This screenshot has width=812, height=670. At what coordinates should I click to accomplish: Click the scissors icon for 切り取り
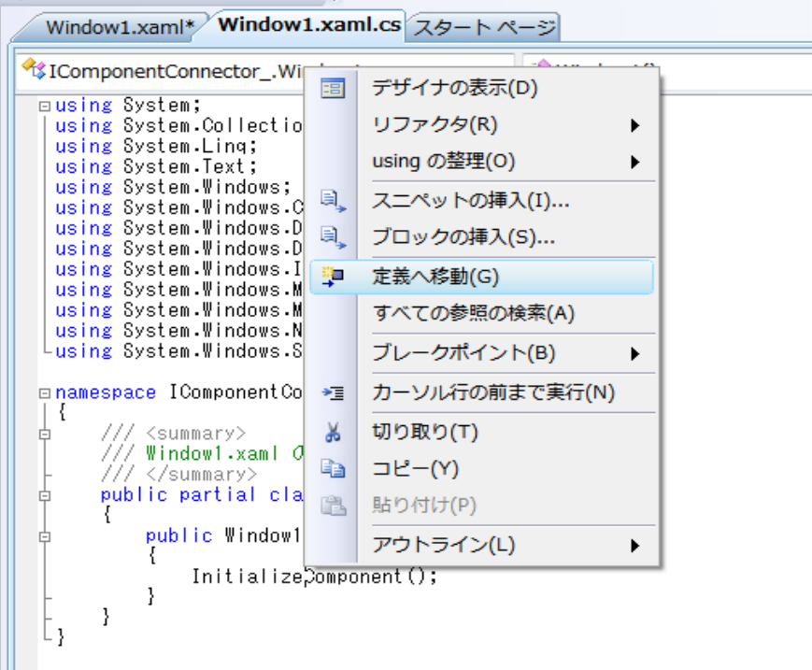[333, 432]
